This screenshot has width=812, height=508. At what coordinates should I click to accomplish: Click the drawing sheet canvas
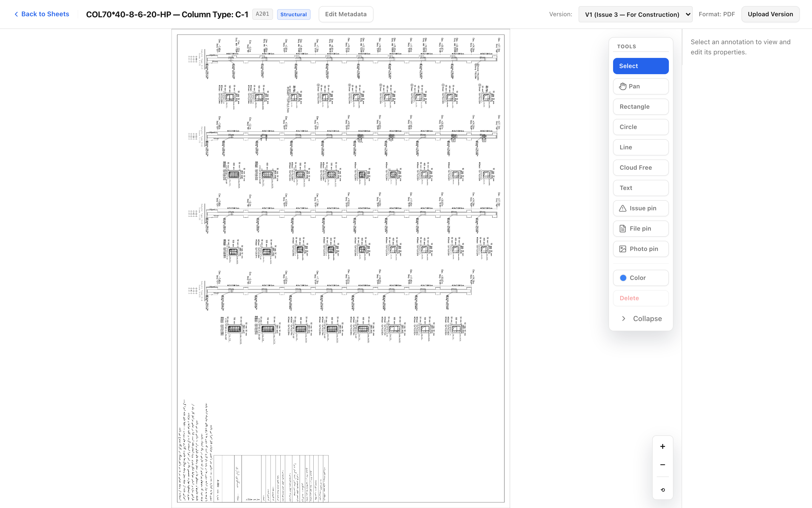tap(341, 268)
